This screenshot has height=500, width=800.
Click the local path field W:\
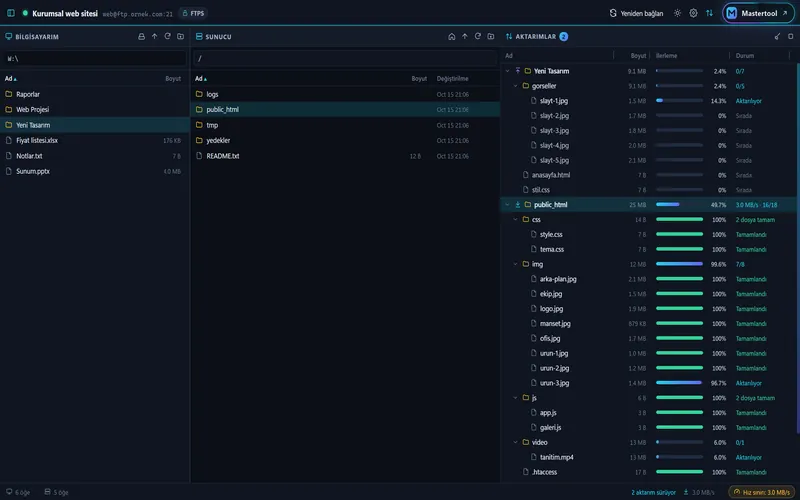[x=95, y=58]
